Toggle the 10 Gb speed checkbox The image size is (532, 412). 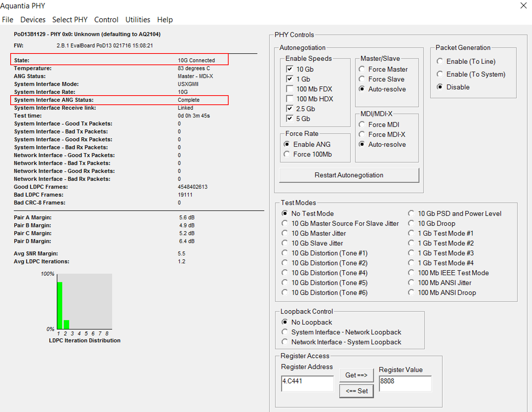pos(289,69)
